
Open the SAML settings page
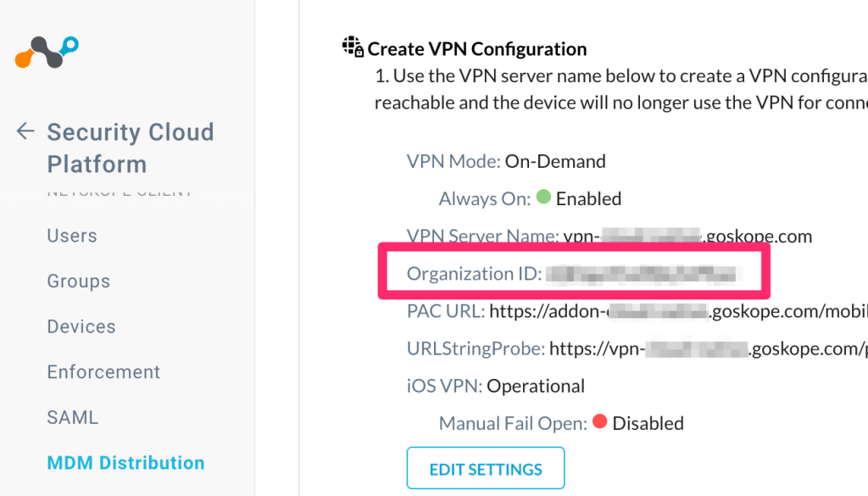click(x=73, y=417)
